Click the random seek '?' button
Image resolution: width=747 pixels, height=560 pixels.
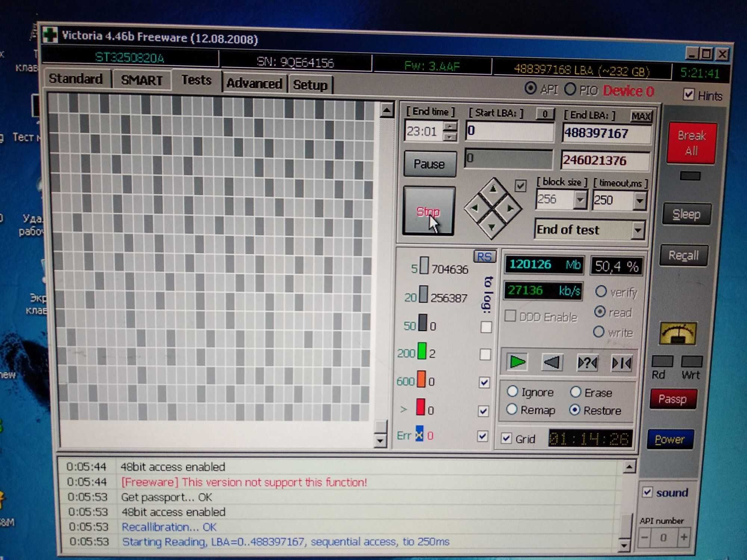pos(587,363)
